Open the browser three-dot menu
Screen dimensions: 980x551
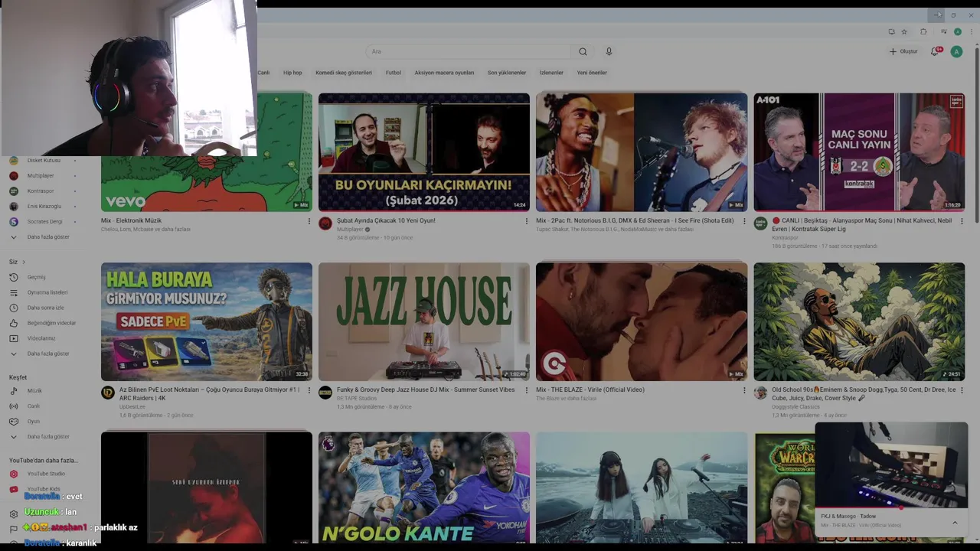tap(972, 31)
